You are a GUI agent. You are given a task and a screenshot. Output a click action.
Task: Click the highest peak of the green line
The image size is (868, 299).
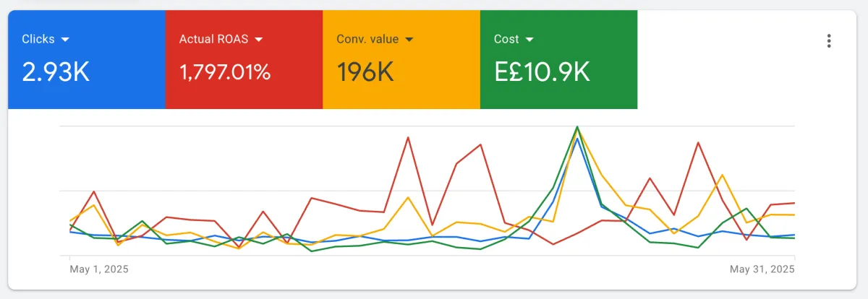click(x=577, y=127)
